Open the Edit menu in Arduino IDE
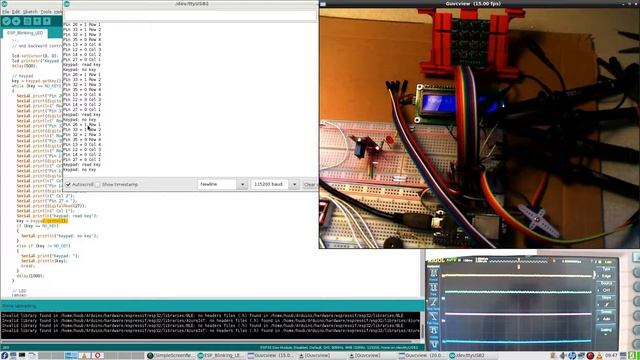This screenshot has height=360, width=640. click(x=16, y=12)
